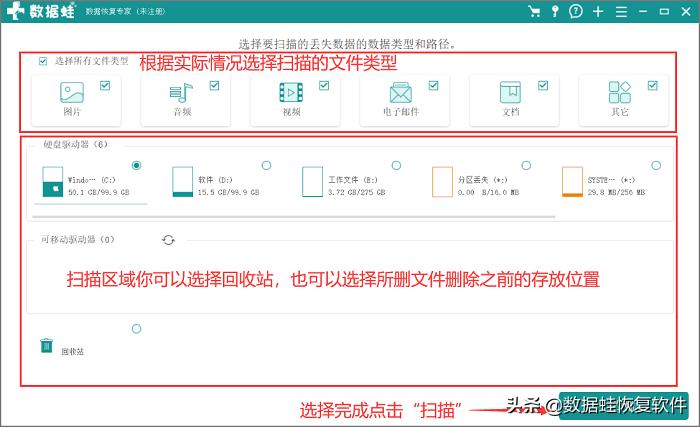Select the 工作文件 (E:) drive radio button
This screenshot has width=700, height=427.
[396, 166]
